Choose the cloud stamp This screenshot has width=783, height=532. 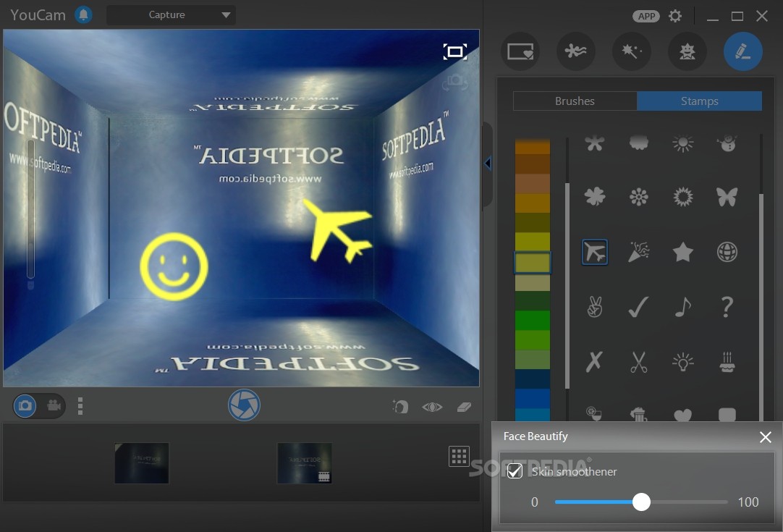tap(639, 143)
